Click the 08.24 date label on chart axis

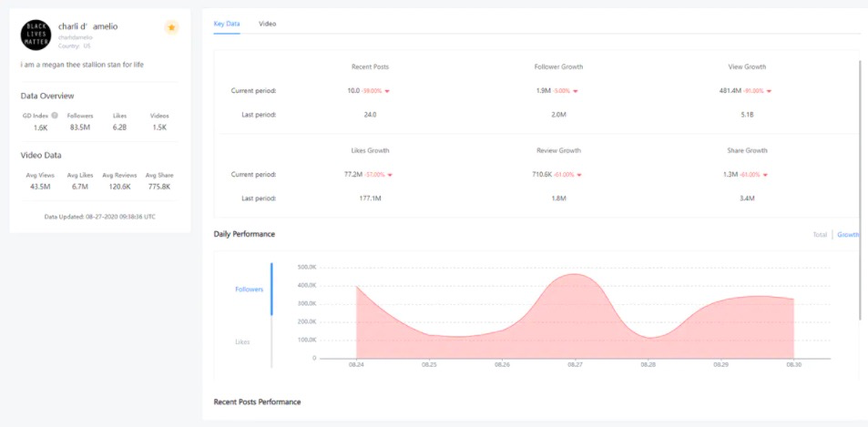[356, 365]
